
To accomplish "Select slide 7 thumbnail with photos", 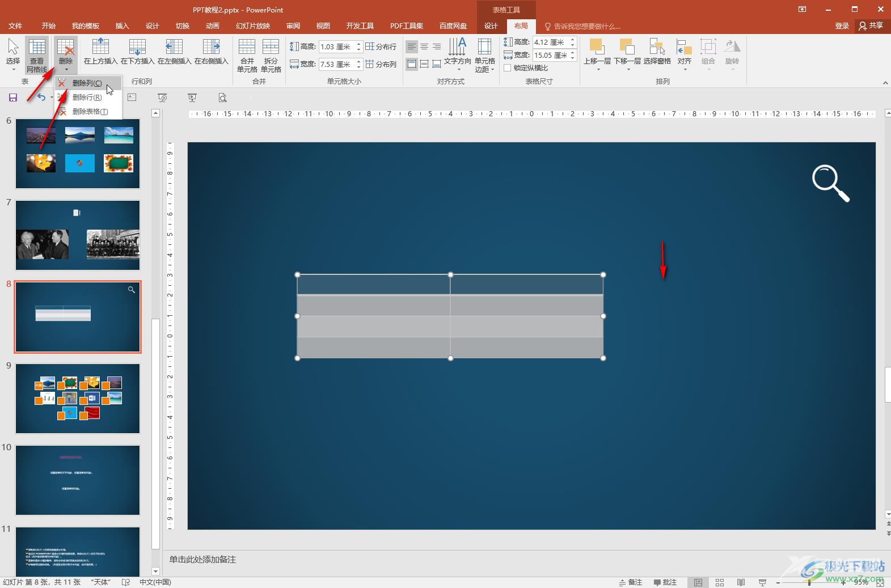I will (78, 235).
